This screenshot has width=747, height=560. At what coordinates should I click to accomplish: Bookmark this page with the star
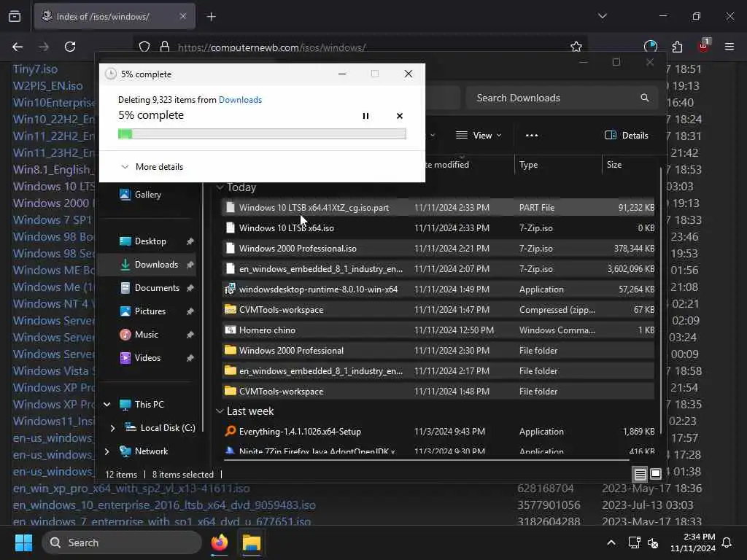[x=576, y=47]
